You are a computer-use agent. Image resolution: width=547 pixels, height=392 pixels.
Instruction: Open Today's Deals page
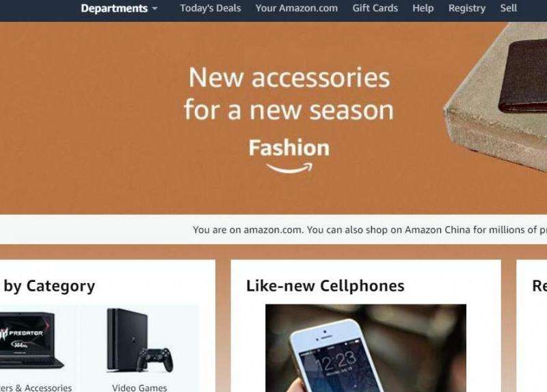[211, 8]
